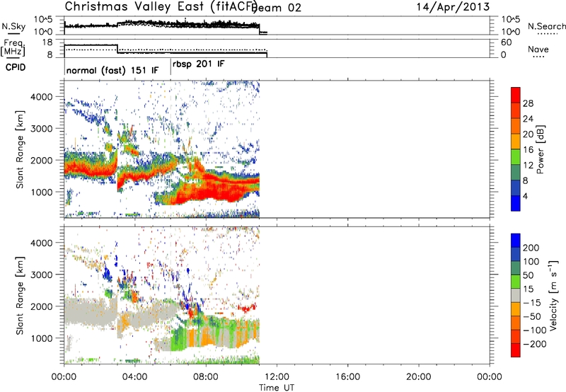Click the 3000 tick on the velocity panel
Viewport: 566px width, 392px height.
(41, 275)
